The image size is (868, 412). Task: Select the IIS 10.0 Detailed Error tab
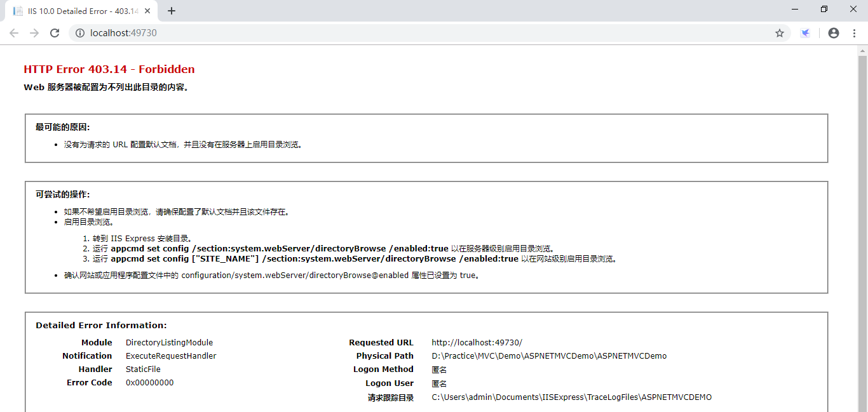[83, 11]
